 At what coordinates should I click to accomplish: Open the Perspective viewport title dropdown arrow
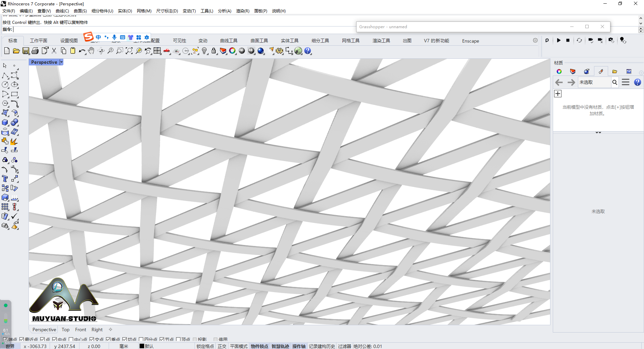[x=61, y=62]
